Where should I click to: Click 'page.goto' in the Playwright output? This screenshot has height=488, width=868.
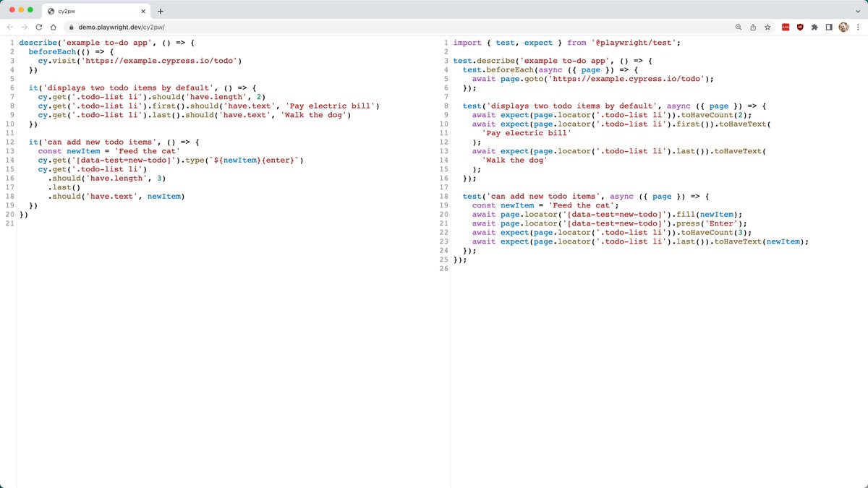(524, 80)
